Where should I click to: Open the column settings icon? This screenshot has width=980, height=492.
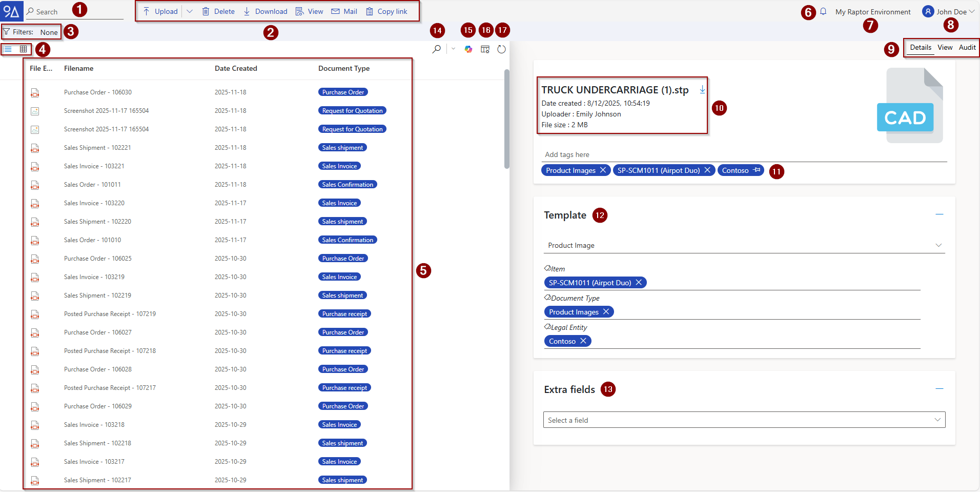485,49
